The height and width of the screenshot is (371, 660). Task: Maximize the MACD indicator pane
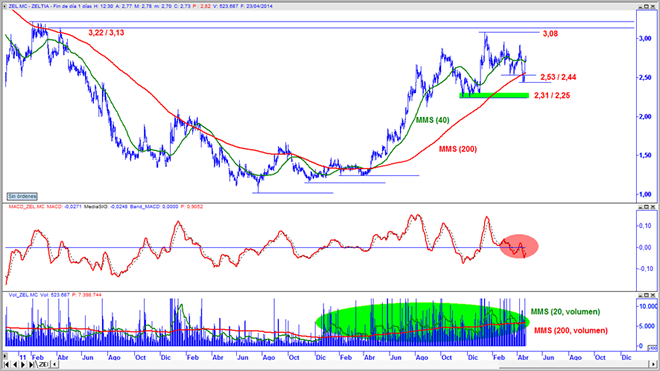(647, 207)
